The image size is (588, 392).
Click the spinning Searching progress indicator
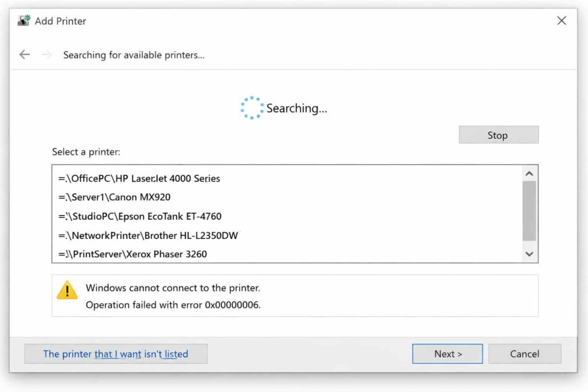point(252,108)
